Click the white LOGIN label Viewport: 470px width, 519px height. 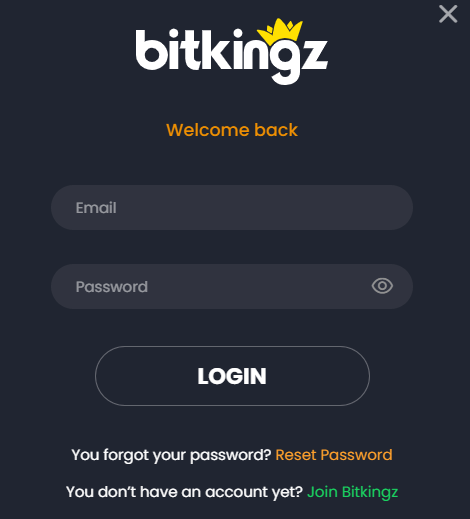tap(232, 376)
